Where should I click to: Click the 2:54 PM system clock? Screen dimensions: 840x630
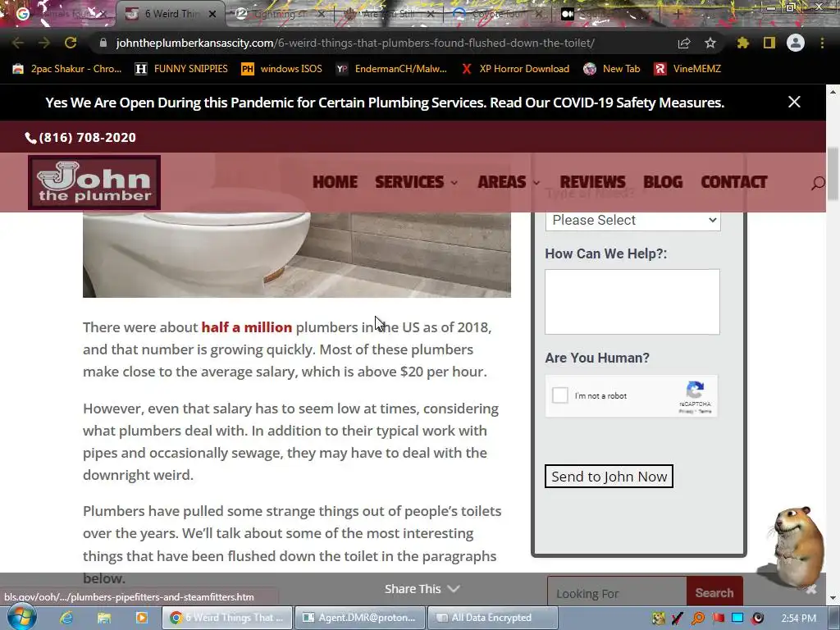[799, 619]
